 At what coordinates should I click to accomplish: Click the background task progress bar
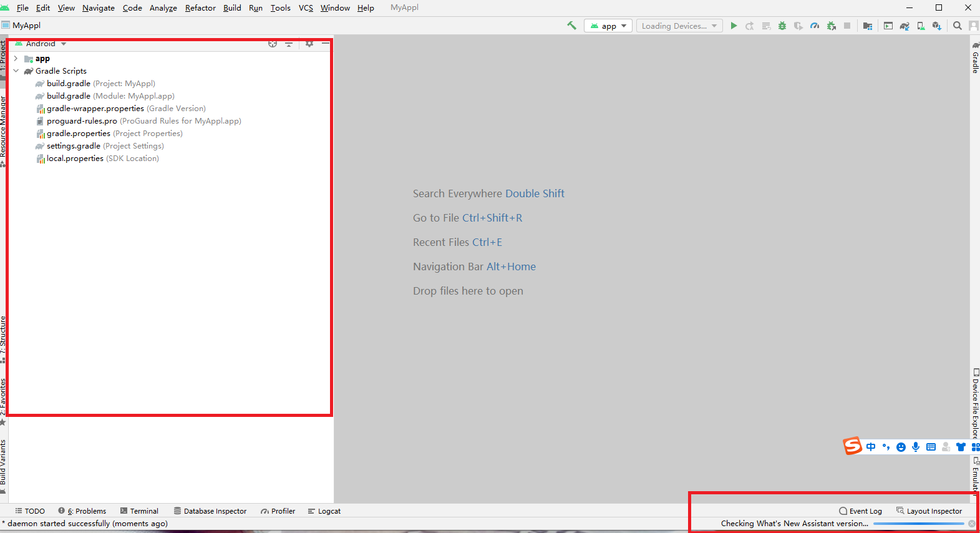[919, 524]
